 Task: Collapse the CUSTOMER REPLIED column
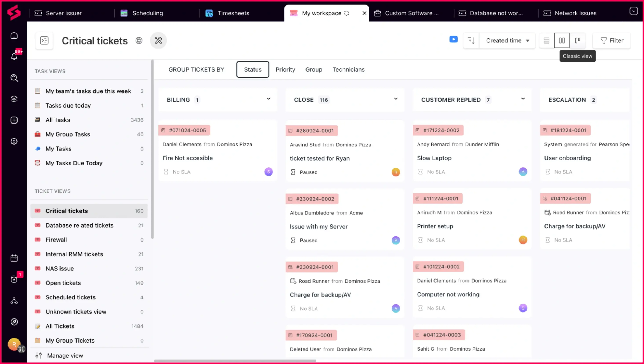(523, 99)
